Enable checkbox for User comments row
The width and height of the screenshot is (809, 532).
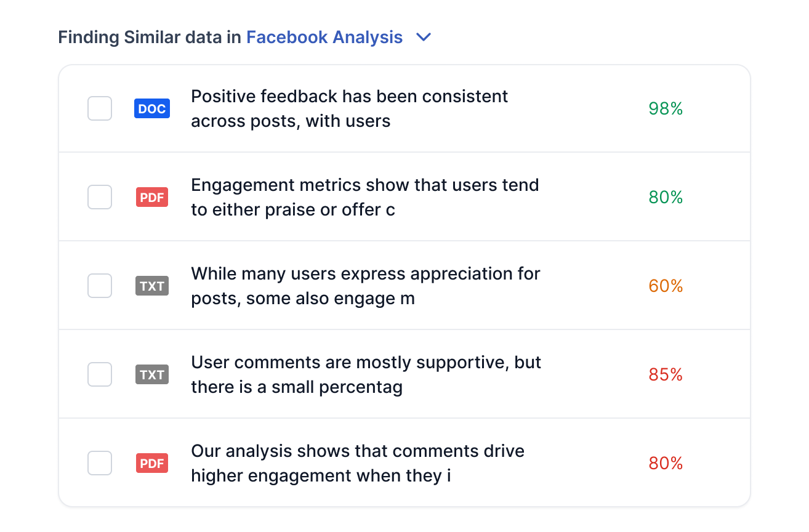pyautogui.click(x=100, y=375)
